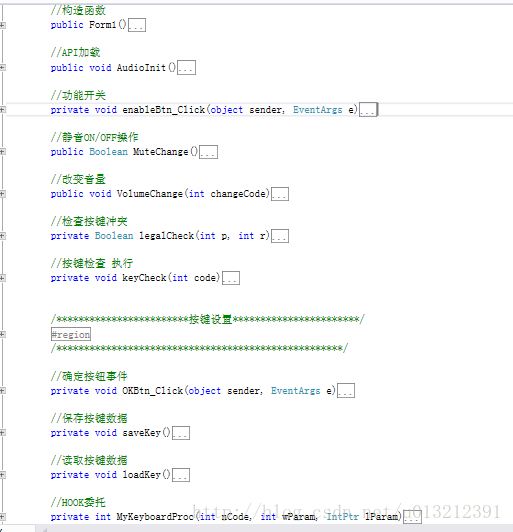Viewport: 513px width, 532px height.
Task: Expand legalCheck method via margin plus
Action: point(2,236)
